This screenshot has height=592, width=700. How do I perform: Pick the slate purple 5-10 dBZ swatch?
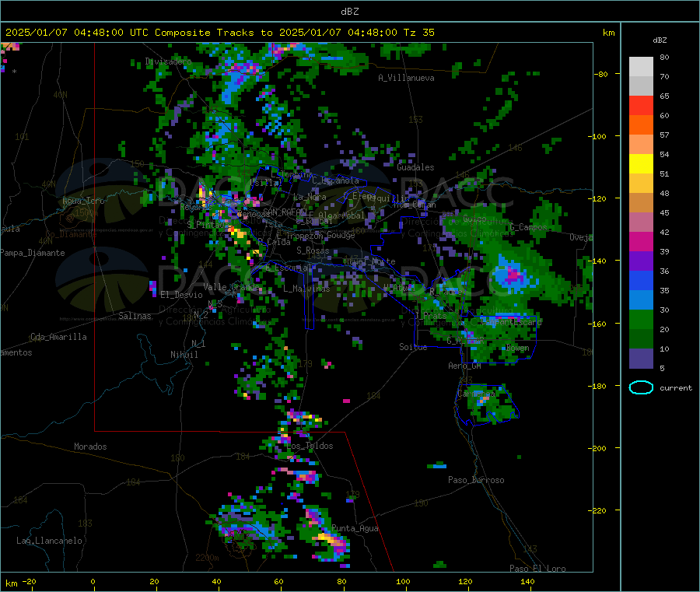point(641,359)
